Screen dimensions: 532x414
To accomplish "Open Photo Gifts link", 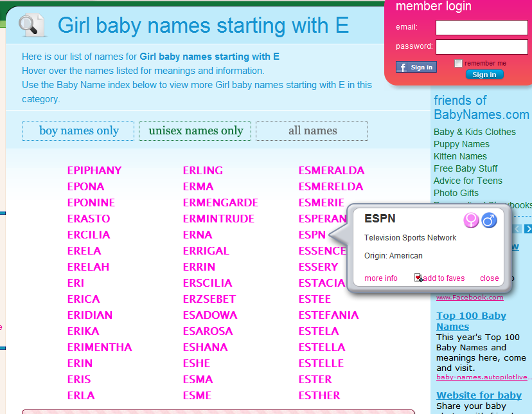I will 456,193.
